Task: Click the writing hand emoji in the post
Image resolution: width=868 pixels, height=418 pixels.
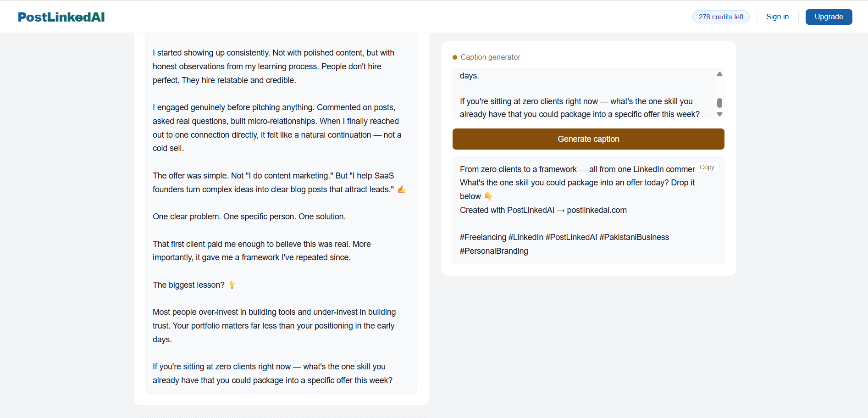Action: click(x=401, y=189)
